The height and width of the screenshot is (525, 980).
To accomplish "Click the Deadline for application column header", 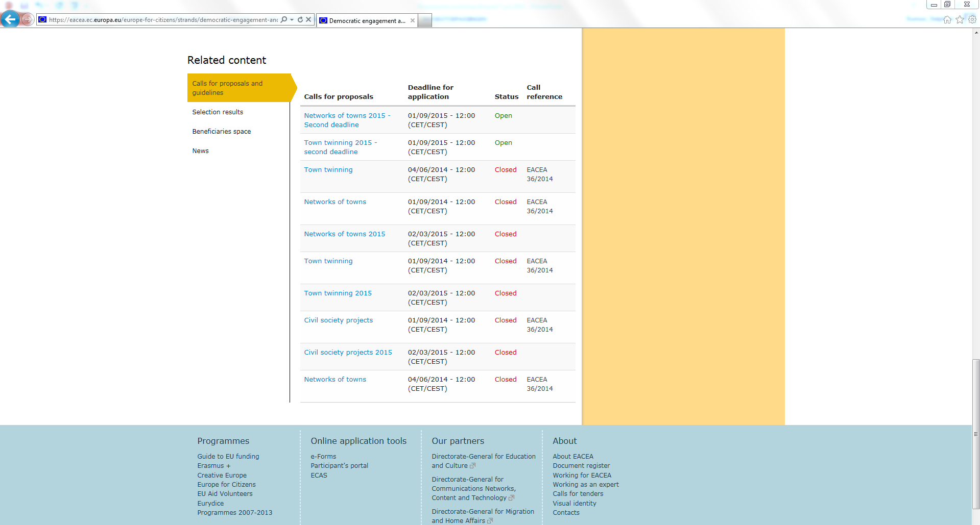I will pos(431,92).
